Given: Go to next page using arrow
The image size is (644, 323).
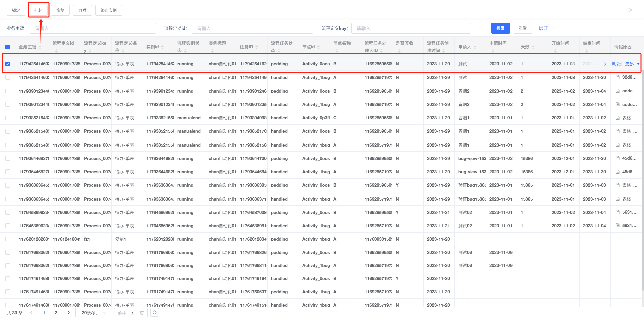Looking at the screenshot, I should (x=69, y=313).
